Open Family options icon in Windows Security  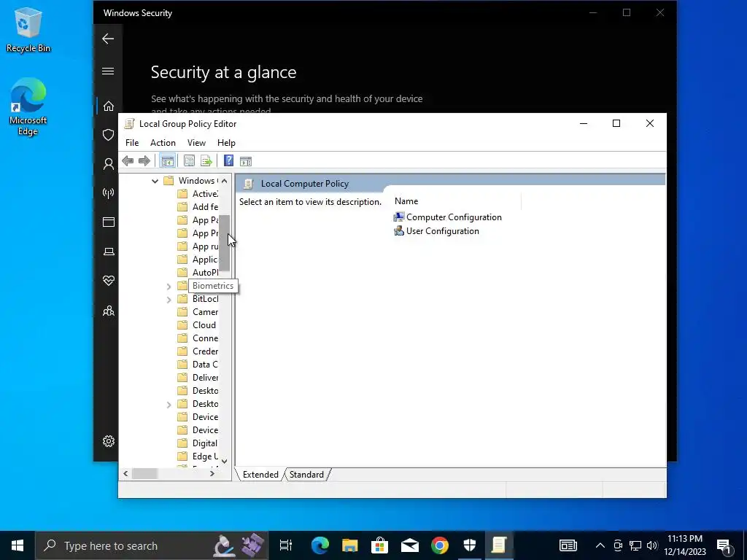click(109, 311)
